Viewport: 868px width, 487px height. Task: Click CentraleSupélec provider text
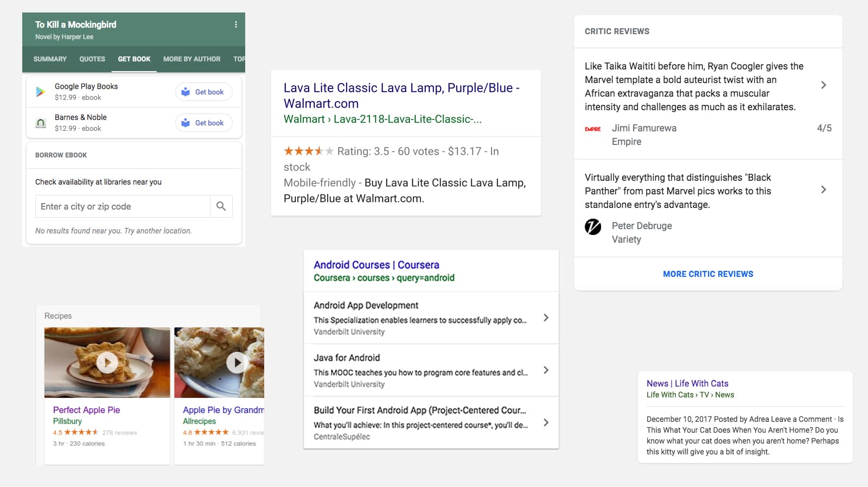342,437
